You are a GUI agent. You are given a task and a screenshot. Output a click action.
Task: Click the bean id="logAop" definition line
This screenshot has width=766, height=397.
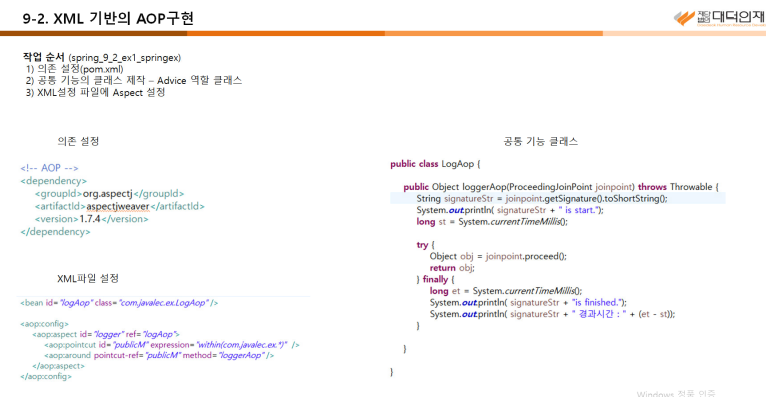[119, 303]
